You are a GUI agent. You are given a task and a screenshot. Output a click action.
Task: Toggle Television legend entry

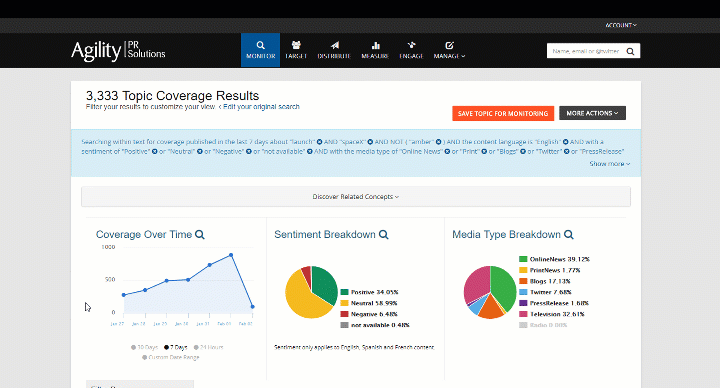click(552, 314)
